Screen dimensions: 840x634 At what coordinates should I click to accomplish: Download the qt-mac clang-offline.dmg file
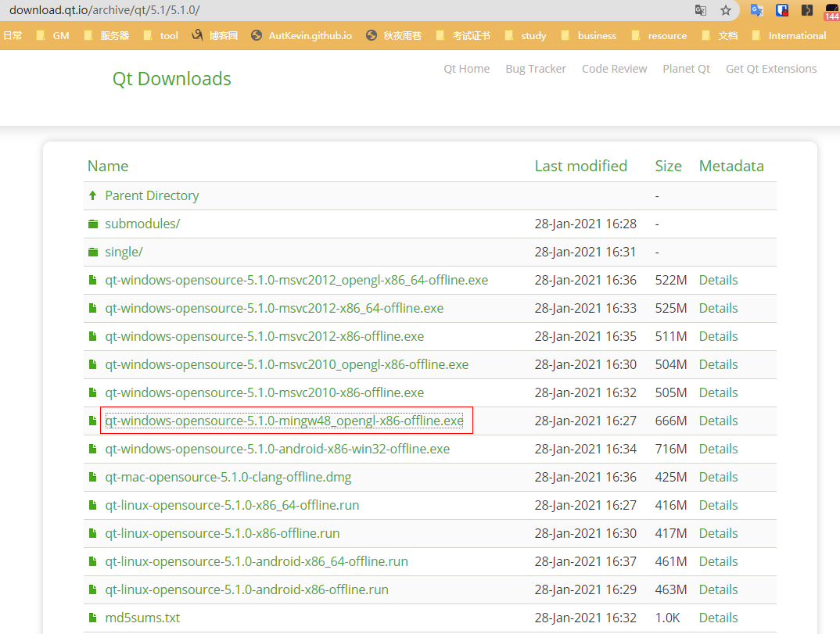228,477
